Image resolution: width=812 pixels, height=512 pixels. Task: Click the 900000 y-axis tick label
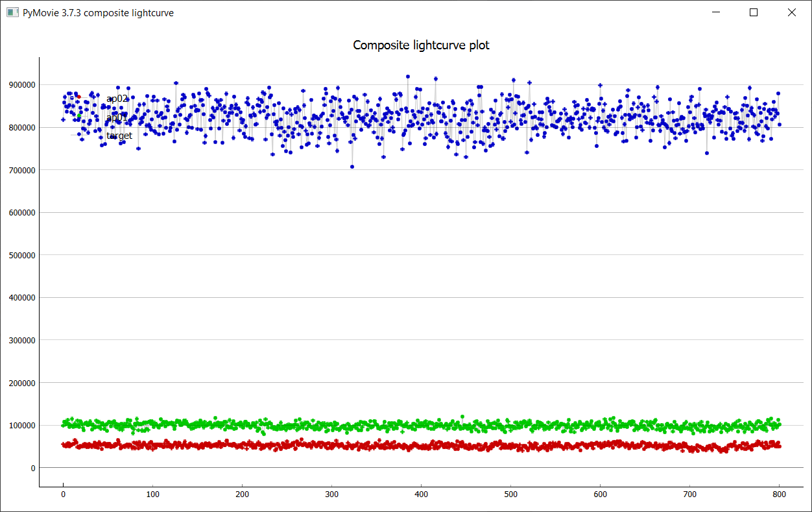click(x=21, y=85)
